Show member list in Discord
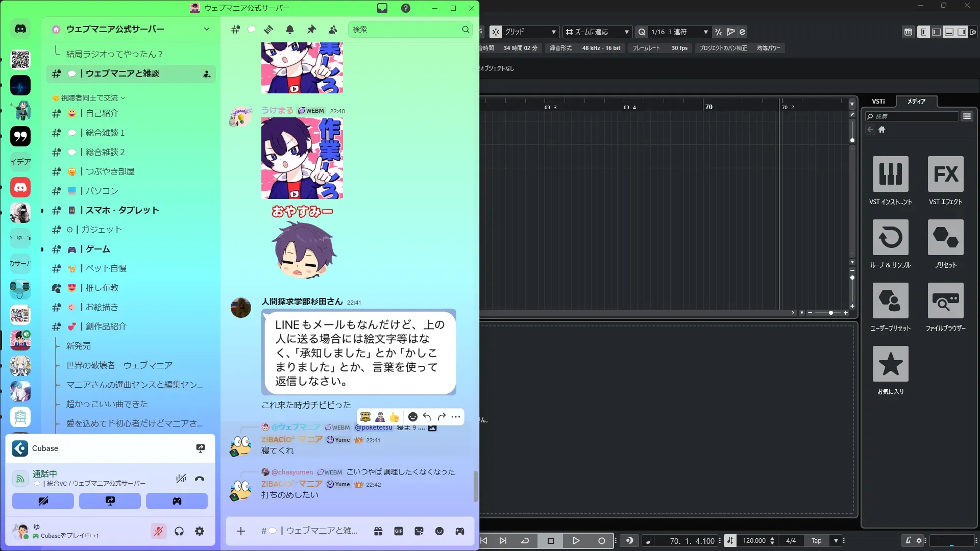 (x=333, y=30)
